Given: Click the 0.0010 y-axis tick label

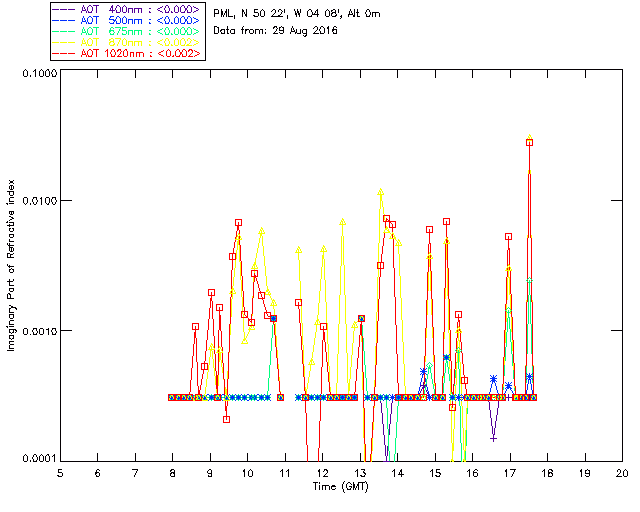Looking at the screenshot, I should 36,331.
